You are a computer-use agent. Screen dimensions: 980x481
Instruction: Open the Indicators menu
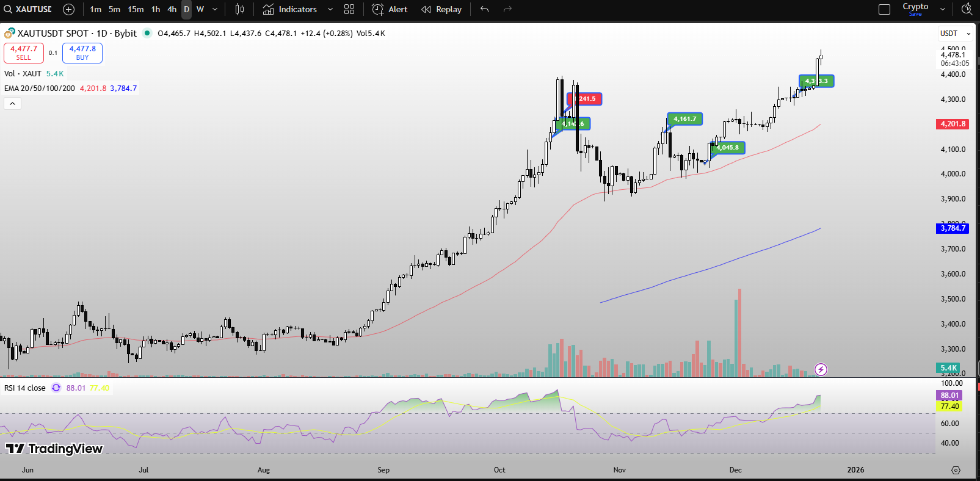pyautogui.click(x=290, y=9)
